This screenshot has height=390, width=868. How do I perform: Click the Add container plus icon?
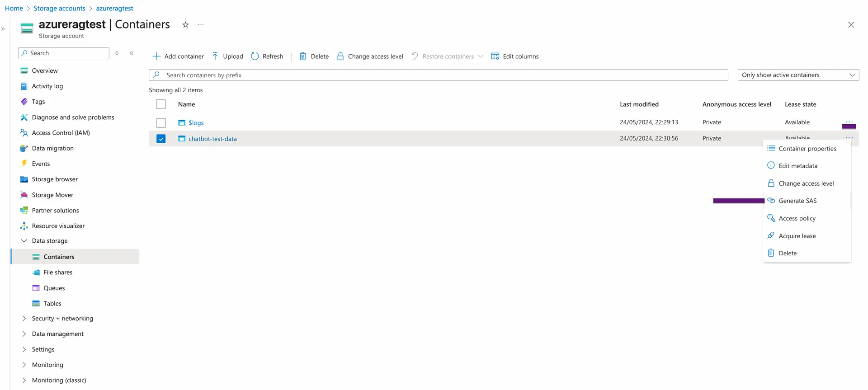pos(156,56)
